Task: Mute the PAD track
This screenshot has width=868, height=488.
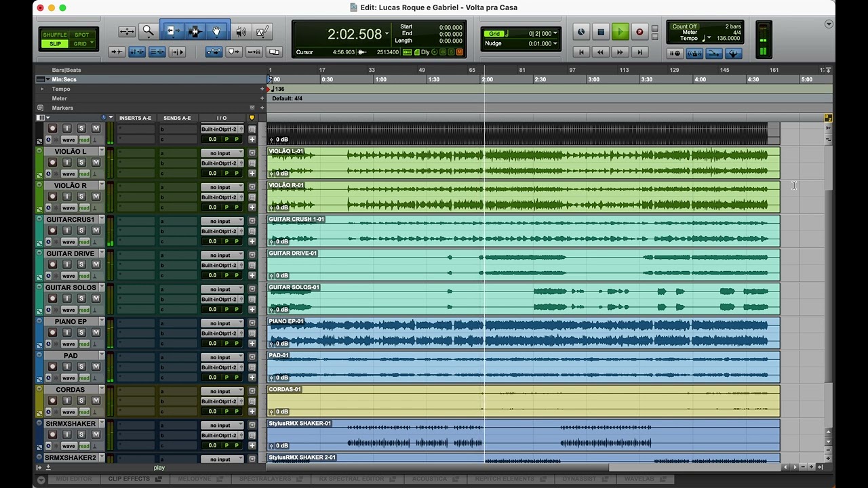Action: click(96, 367)
